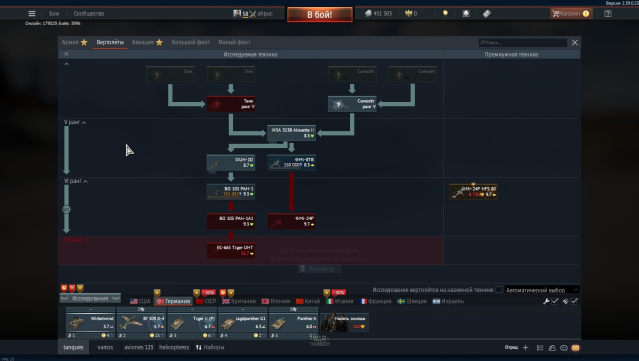
Task: Open the hamburger main menu
Action: [32, 13]
